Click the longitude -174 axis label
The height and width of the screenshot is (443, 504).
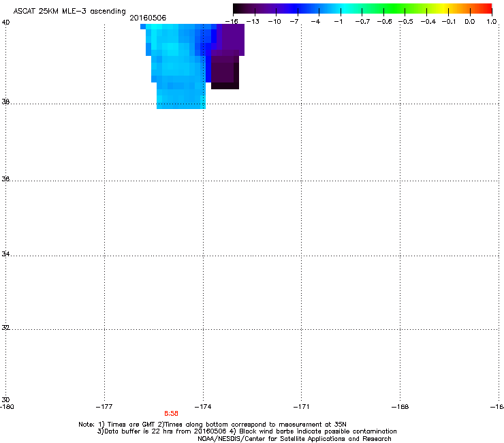(x=203, y=407)
